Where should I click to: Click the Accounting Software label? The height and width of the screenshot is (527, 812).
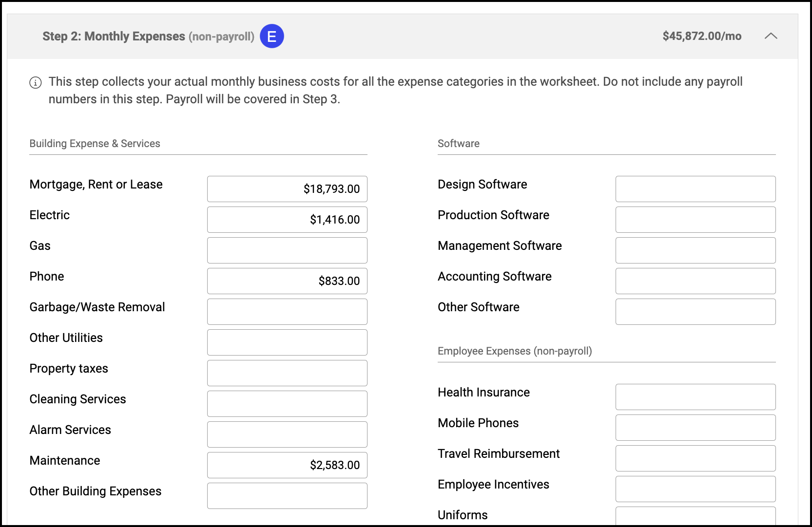(495, 277)
